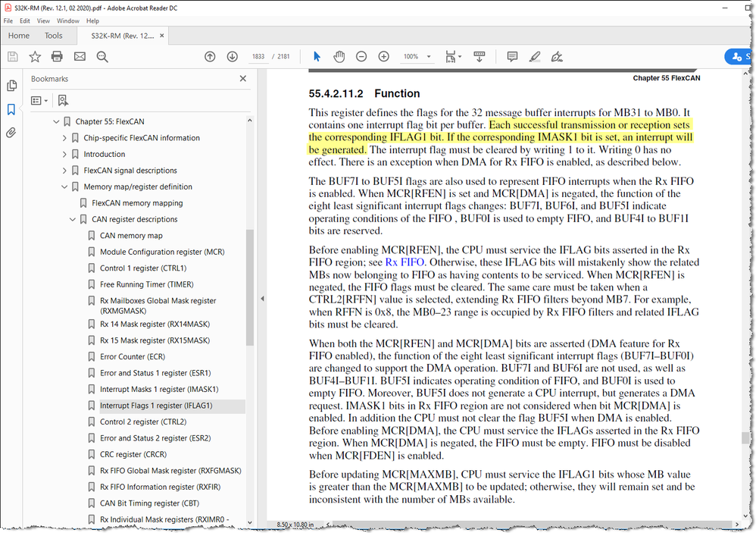The height and width of the screenshot is (533, 756).
Task: Go to Interrupt Masks 1 register (IMASK1) bookmark
Action: 159,389
